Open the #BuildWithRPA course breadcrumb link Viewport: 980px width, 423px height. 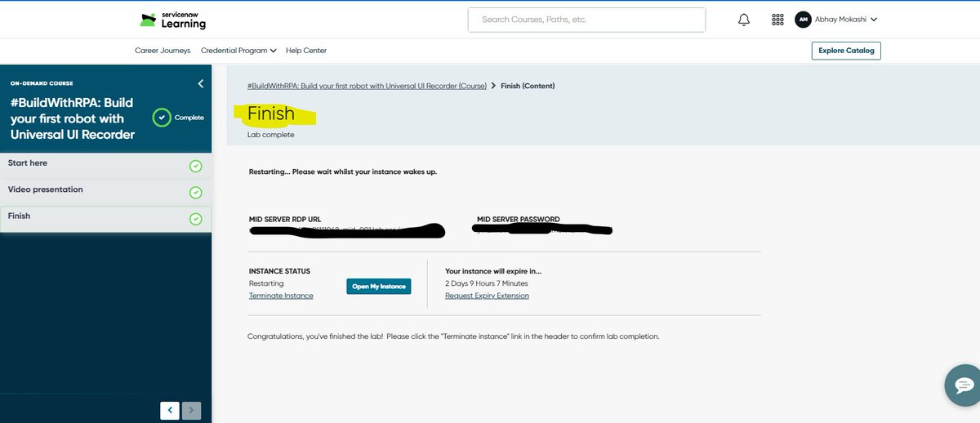point(367,86)
